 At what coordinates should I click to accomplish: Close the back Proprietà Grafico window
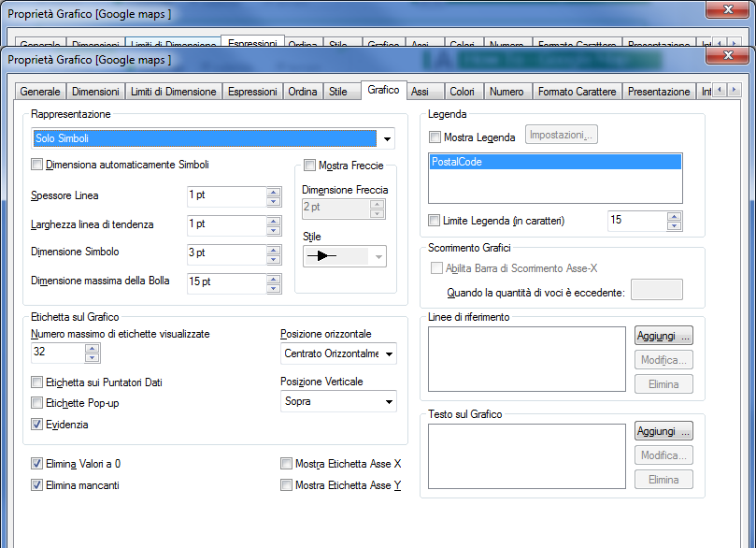point(728,9)
